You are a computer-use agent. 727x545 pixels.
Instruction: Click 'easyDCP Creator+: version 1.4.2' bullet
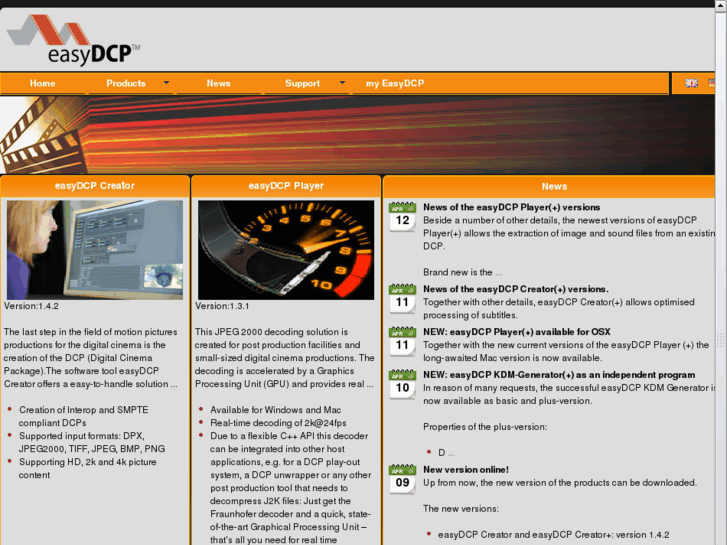coord(554,535)
